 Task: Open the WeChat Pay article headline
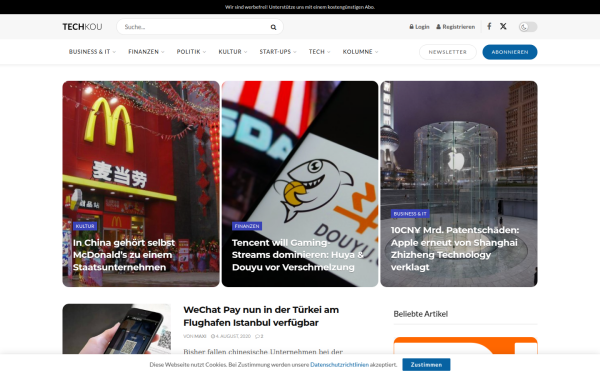tap(261, 316)
